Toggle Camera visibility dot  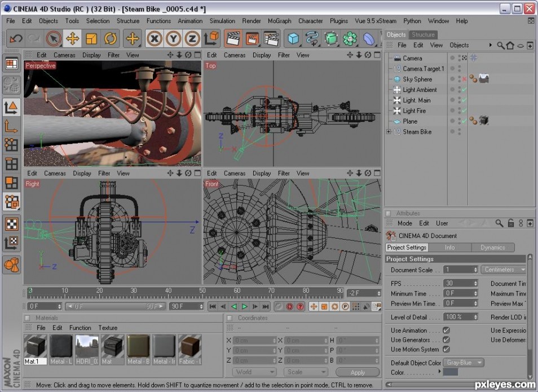[453, 58]
